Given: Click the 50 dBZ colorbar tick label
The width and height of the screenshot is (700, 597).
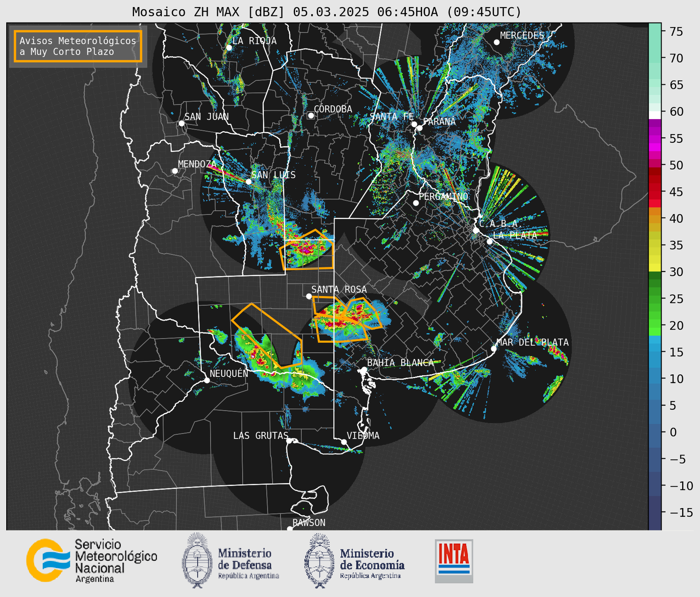Looking at the screenshot, I should click(x=676, y=165).
